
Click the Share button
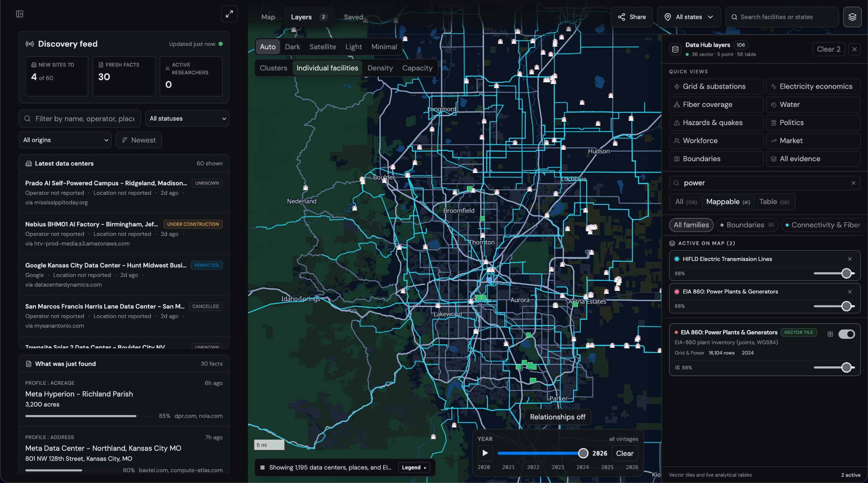[632, 17]
